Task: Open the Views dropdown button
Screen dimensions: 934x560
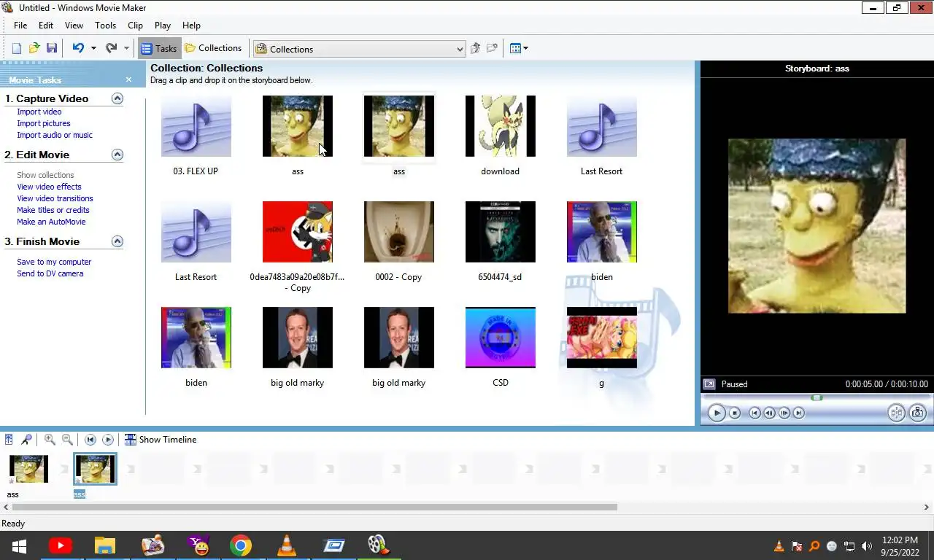Action: pyautogui.click(x=519, y=49)
